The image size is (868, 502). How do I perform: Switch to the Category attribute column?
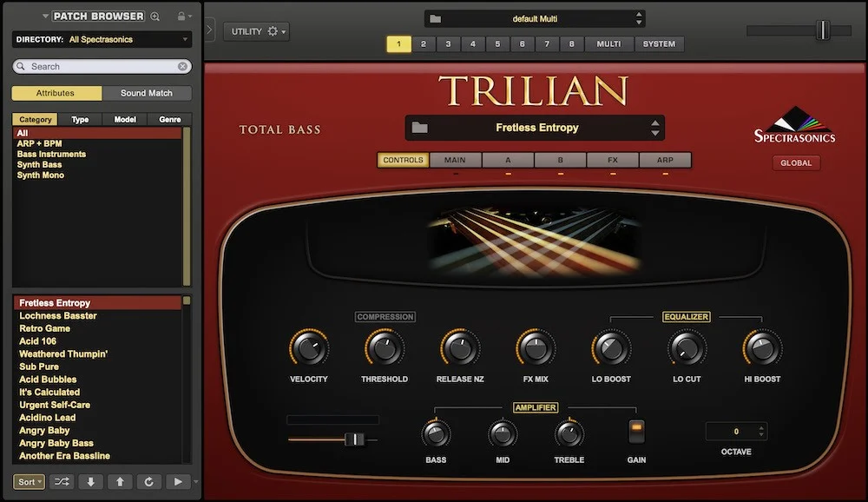pyautogui.click(x=35, y=119)
